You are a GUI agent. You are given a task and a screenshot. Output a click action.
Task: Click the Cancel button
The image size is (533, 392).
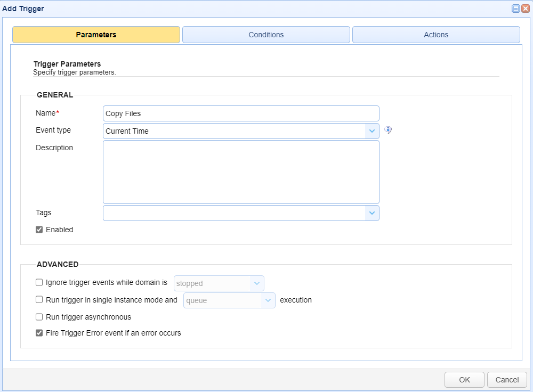[x=507, y=380]
